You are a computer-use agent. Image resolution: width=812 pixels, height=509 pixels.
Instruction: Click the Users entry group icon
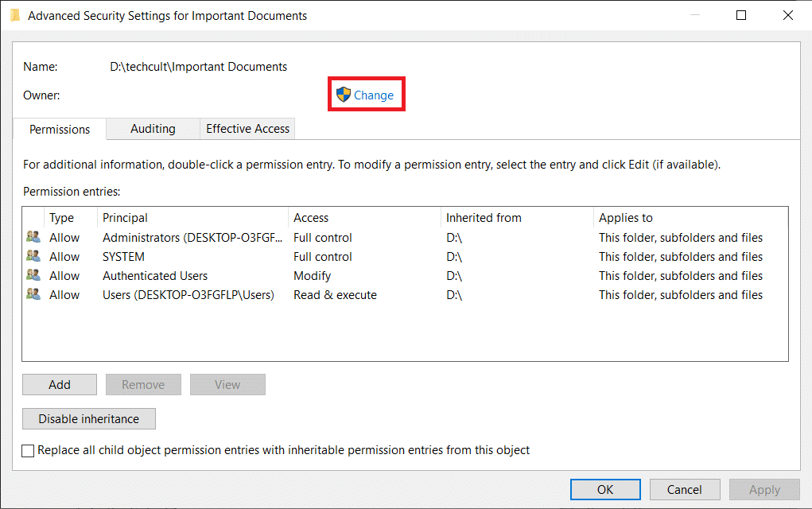[x=33, y=294]
